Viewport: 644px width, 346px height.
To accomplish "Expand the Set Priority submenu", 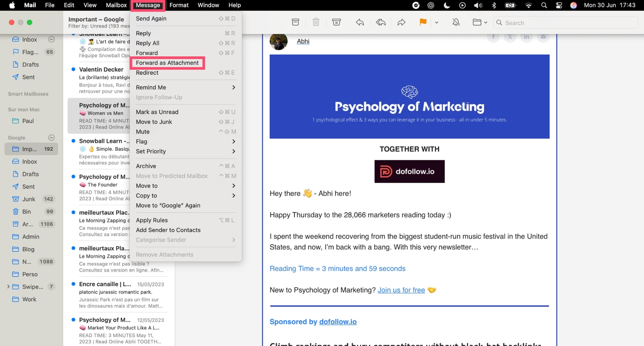I will pos(185,151).
